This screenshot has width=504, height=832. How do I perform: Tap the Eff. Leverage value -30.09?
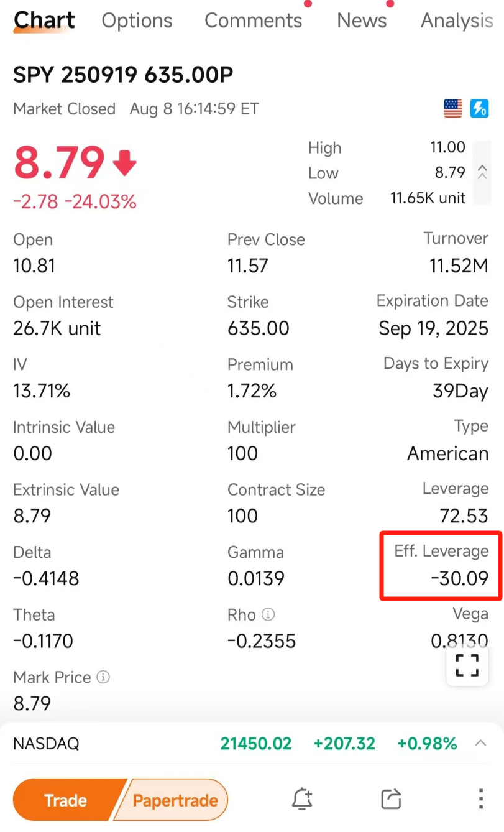coord(459,579)
